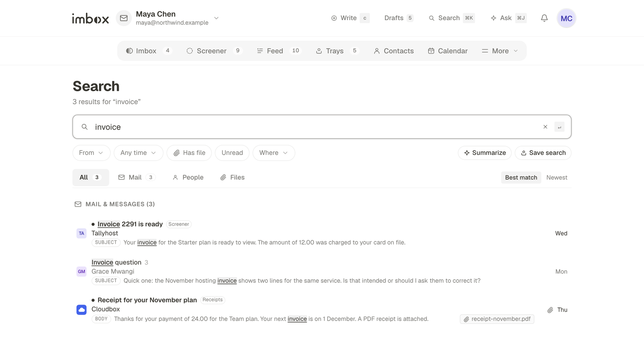Click the Summarize button
This screenshot has width=644, height=344.
pos(485,153)
